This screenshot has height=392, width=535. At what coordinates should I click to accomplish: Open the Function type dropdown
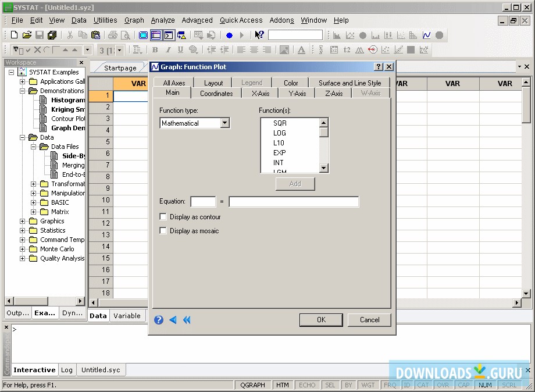pyautogui.click(x=225, y=123)
